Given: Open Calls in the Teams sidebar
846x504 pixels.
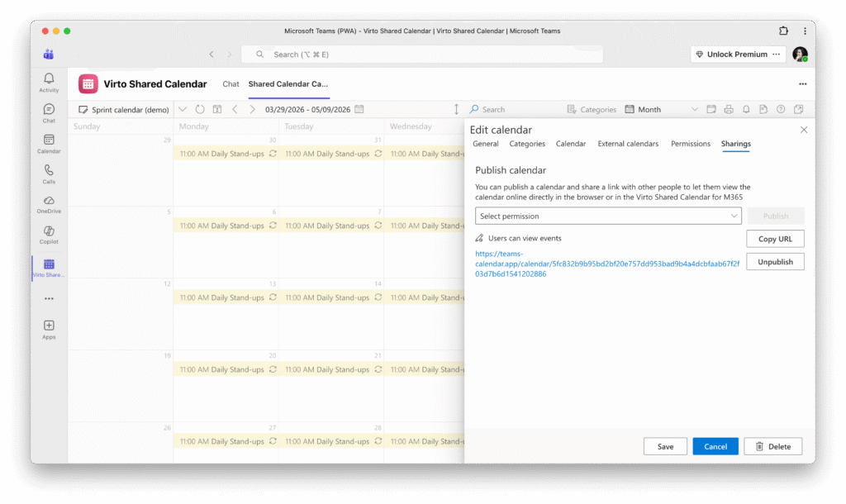Looking at the screenshot, I should pyautogui.click(x=49, y=174).
